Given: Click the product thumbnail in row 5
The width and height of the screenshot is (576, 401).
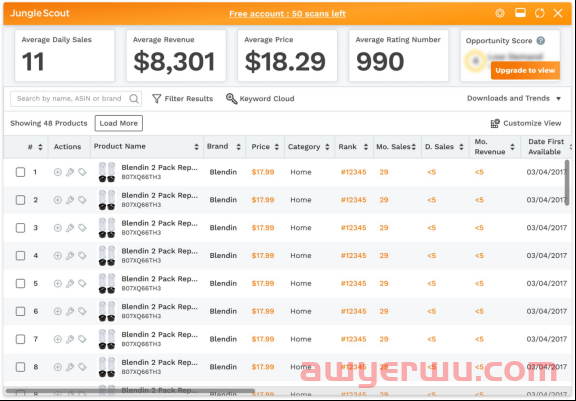Looking at the screenshot, I should (x=107, y=283).
